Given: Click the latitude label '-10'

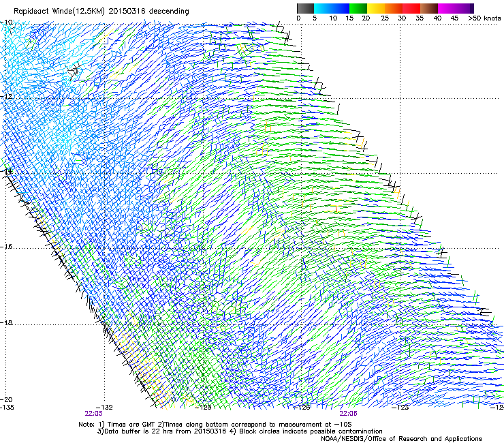Looking at the screenshot, I should point(6,22).
